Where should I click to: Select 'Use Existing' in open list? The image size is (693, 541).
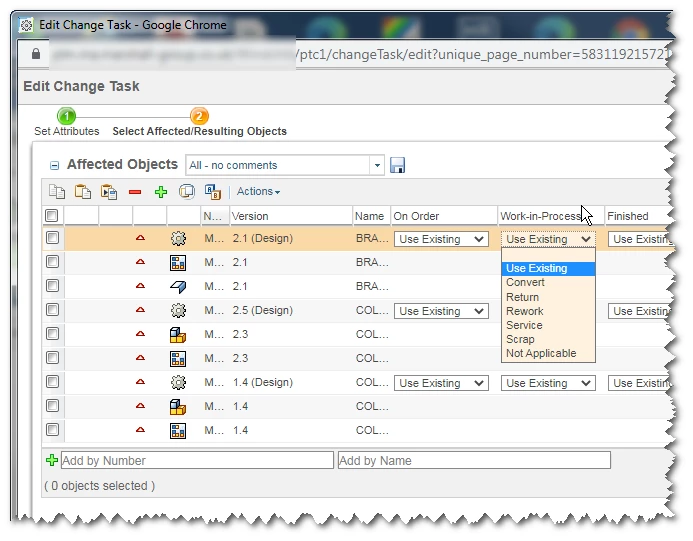[548, 268]
